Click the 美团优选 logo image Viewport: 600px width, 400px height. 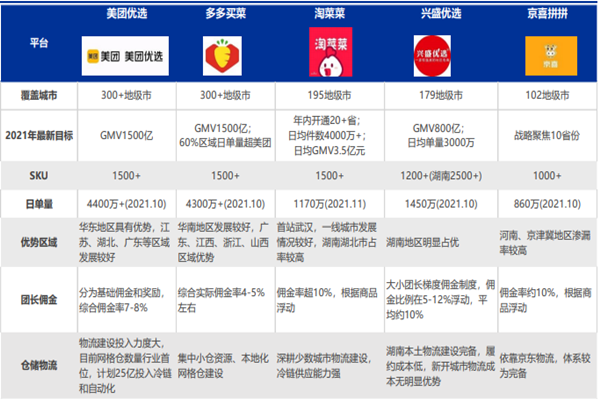click(125, 56)
